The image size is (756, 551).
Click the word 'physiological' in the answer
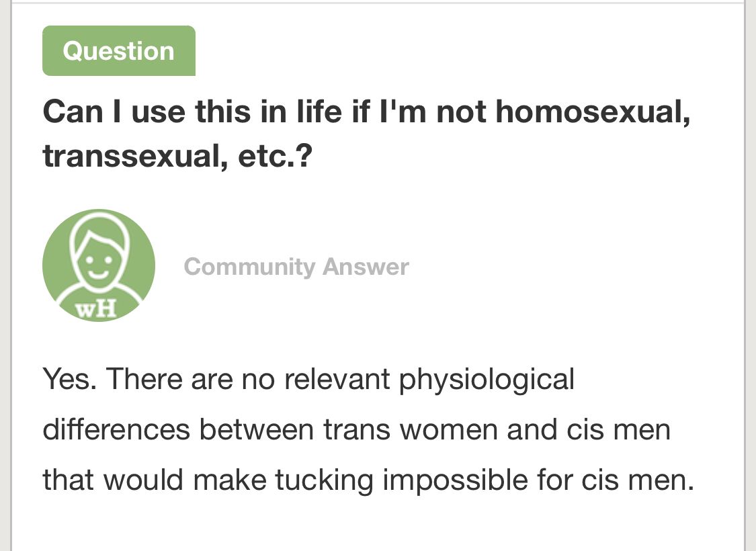(x=487, y=380)
